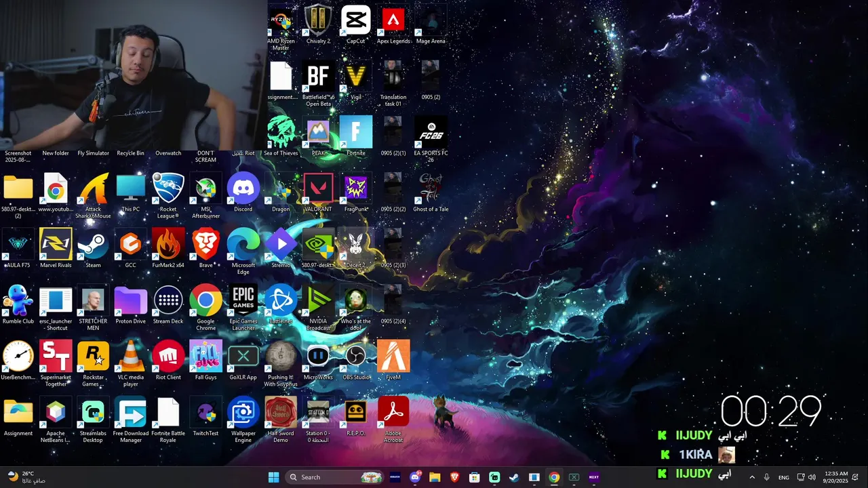Select the NVIDIA Broadcast icon

point(318,301)
